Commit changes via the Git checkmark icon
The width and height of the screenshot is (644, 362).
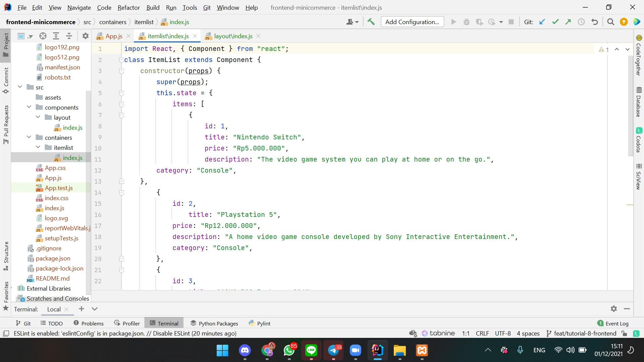pos(555,22)
